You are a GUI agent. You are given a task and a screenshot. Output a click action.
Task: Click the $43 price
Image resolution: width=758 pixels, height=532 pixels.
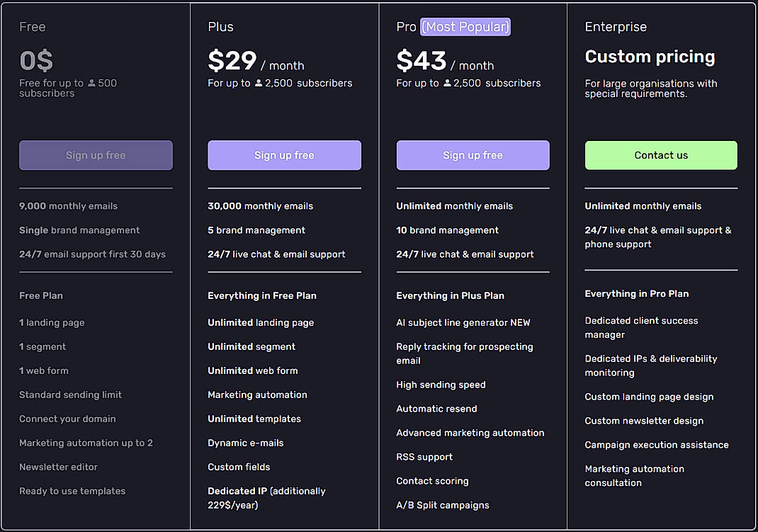tap(421, 61)
